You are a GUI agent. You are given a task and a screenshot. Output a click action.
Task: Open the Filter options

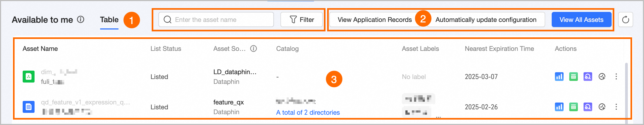click(301, 20)
